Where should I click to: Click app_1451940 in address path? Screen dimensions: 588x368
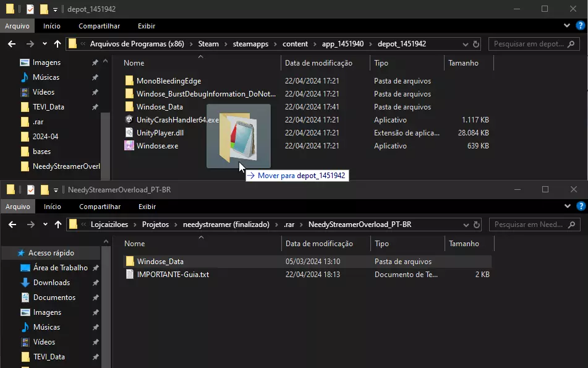tap(343, 44)
